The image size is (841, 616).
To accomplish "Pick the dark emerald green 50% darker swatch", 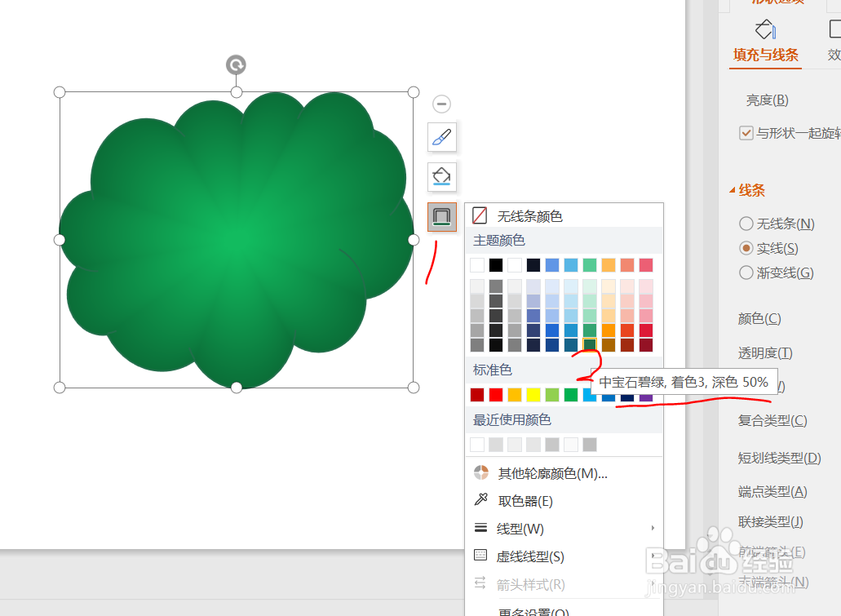I will pos(590,344).
